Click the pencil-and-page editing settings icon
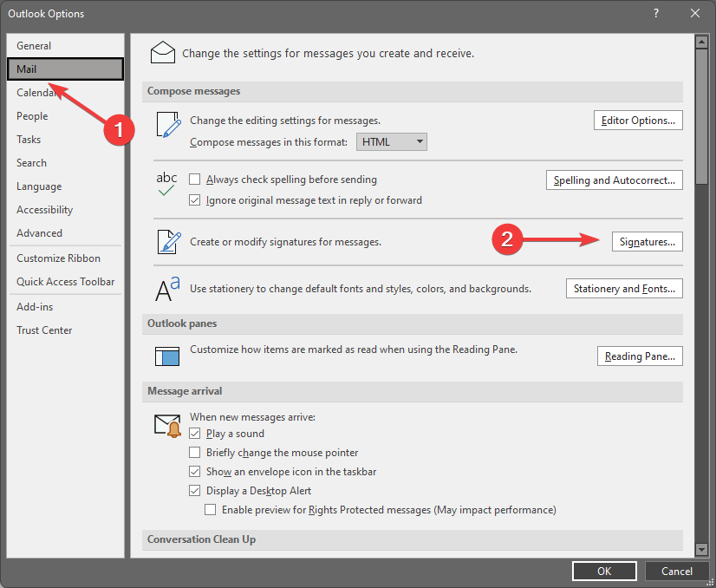Screen dimensions: 716x588 pos(169,124)
